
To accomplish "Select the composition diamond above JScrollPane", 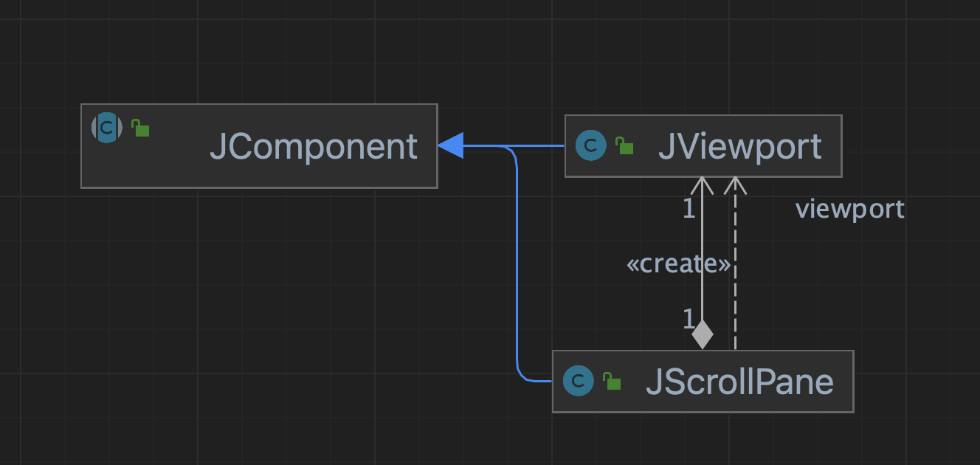I will coord(703,334).
